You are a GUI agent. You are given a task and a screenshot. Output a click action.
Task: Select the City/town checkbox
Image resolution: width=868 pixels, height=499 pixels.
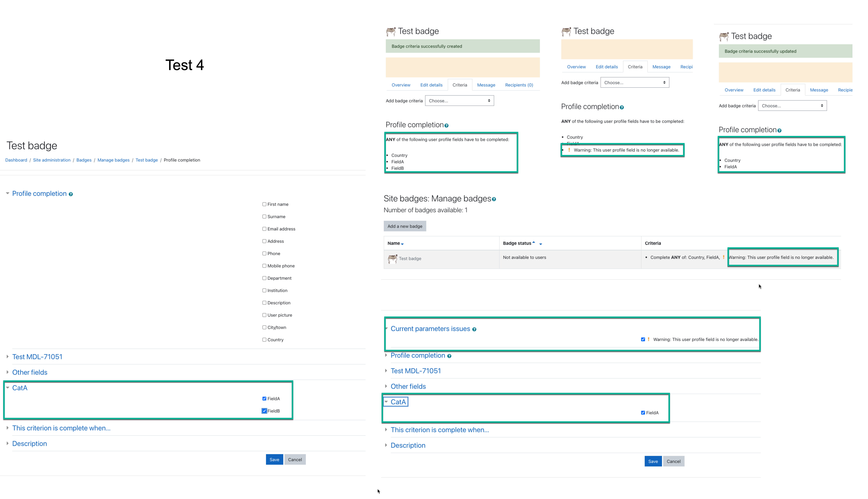(x=264, y=328)
